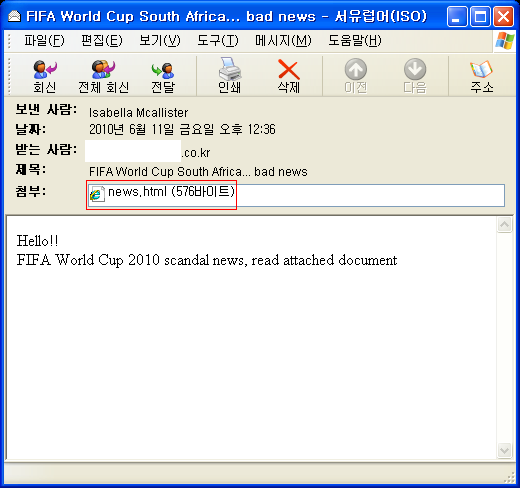The image size is (520, 488).
Task: Open the 메시지(M) menu
Action: pyautogui.click(x=283, y=41)
